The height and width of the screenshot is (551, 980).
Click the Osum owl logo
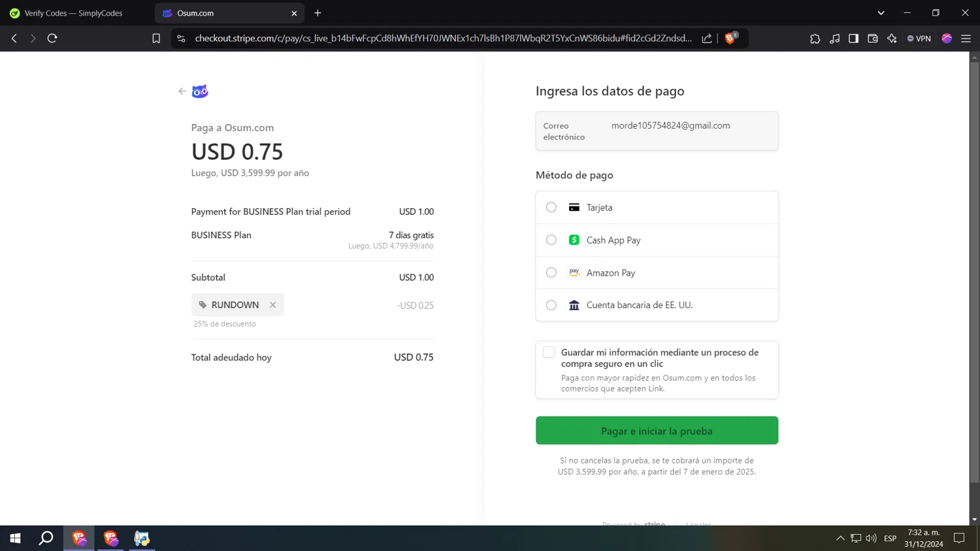click(200, 91)
